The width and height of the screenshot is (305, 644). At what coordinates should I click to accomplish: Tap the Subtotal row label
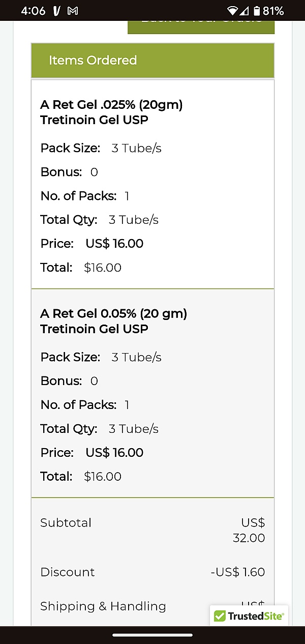pos(66,523)
